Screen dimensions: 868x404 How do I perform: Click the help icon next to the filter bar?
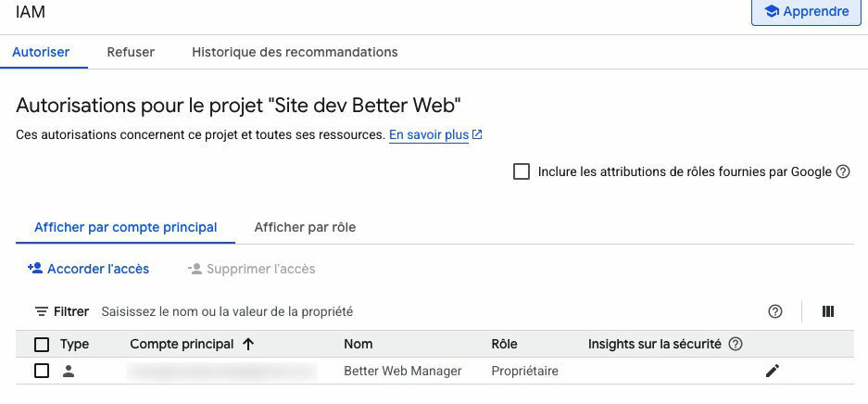click(x=775, y=311)
